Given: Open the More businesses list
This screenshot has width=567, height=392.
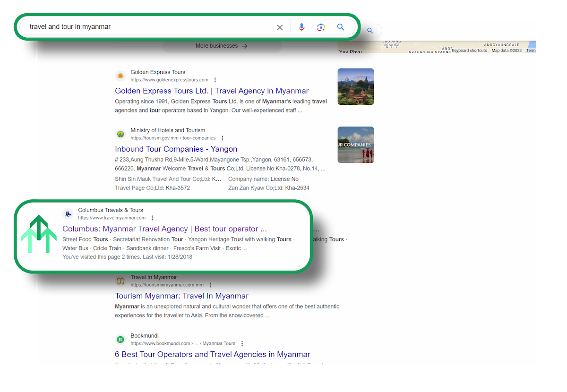Looking at the screenshot, I should (222, 46).
